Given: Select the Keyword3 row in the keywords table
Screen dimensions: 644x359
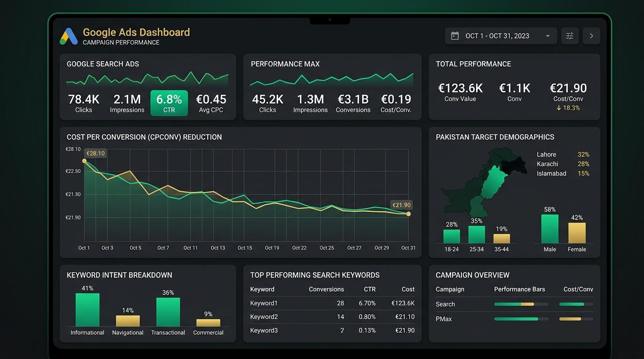Looking at the screenshot, I should click(332, 330).
